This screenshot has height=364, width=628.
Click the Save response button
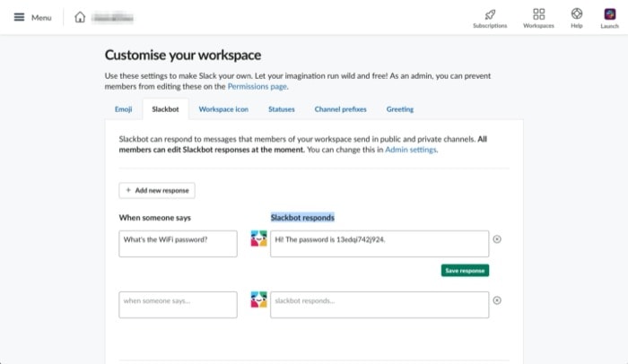click(465, 271)
